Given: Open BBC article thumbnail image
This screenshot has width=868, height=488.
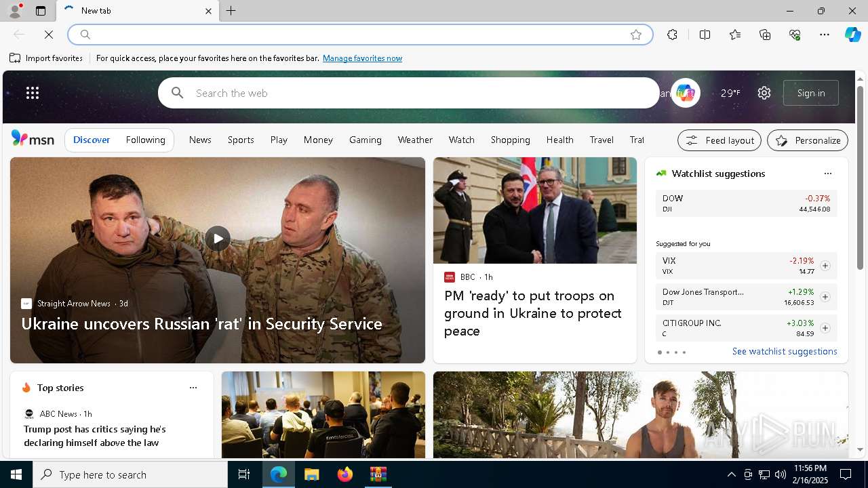Looking at the screenshot, I should (x=535, y=211).
